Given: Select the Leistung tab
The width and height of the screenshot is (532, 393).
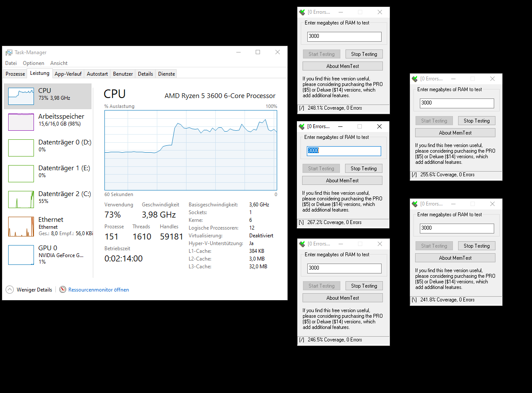Looking at the screenshot, I should coord(40,73).
